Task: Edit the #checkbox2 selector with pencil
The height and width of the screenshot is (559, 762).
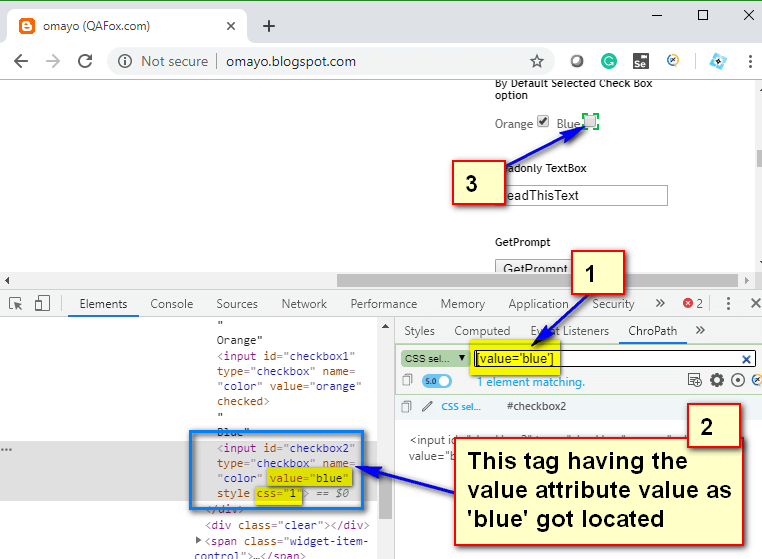Action: [x=427, y=406]
